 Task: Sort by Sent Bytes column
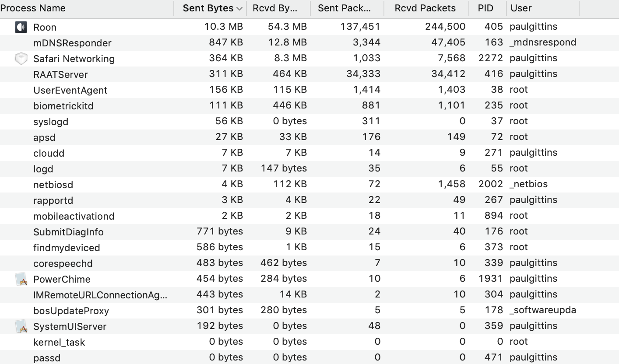[210, 8]
